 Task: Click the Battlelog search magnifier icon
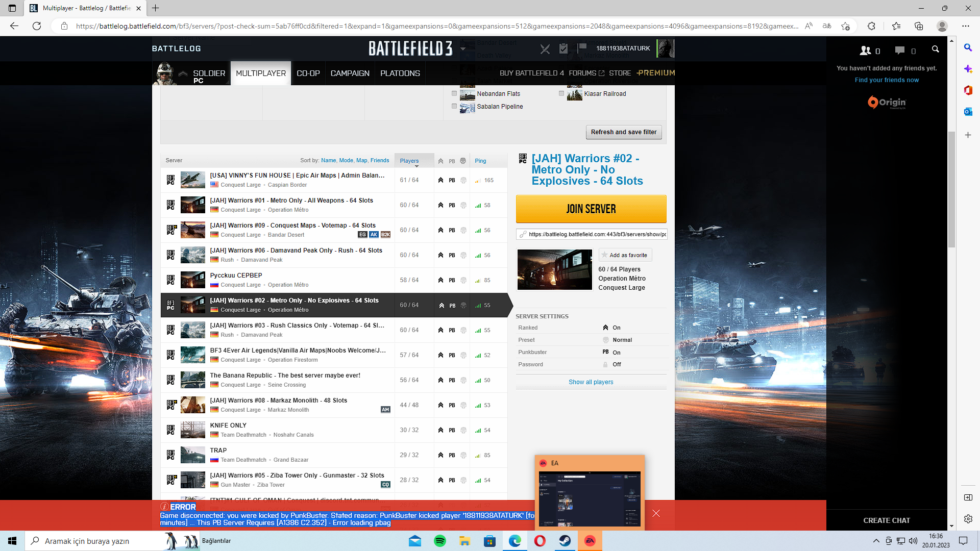pyautogui.click(x=935, y=49)
